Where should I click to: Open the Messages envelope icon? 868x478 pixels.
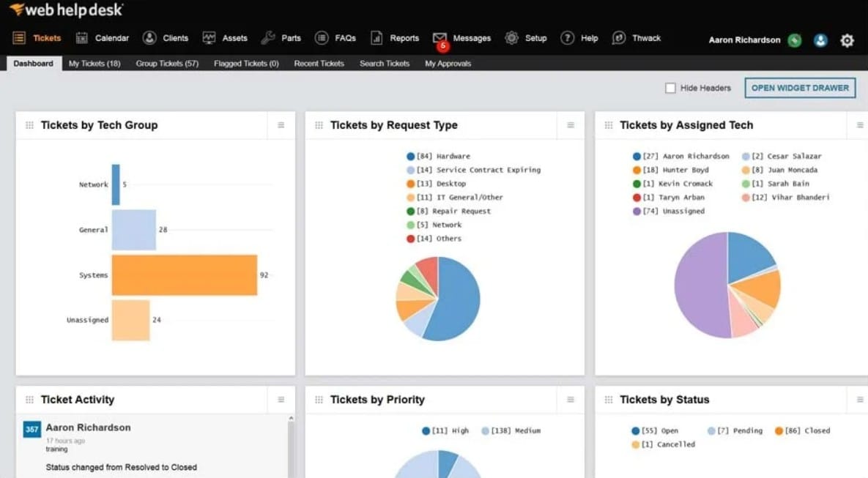[x=439, y=37]
